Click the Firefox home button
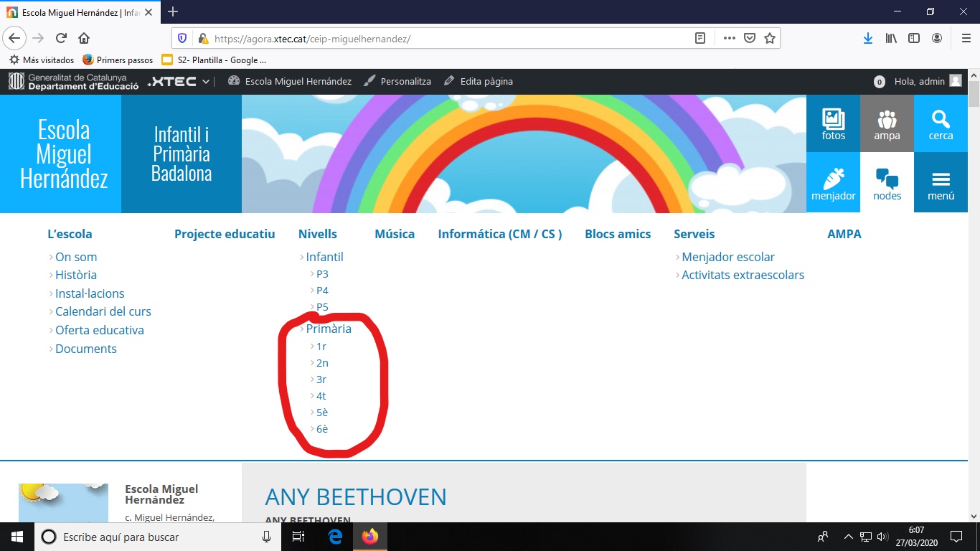980x551 pixels. pyautogui.click(x=84, y=39)
